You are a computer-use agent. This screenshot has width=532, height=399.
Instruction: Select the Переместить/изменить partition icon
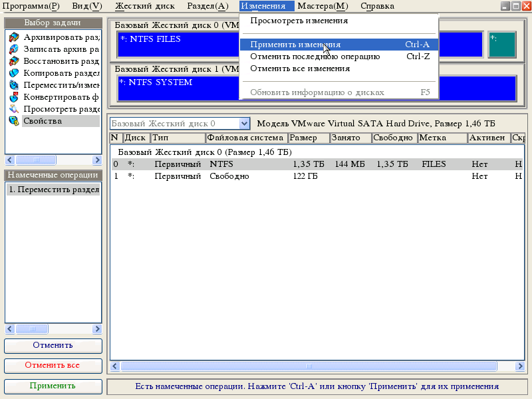(13, 85)
